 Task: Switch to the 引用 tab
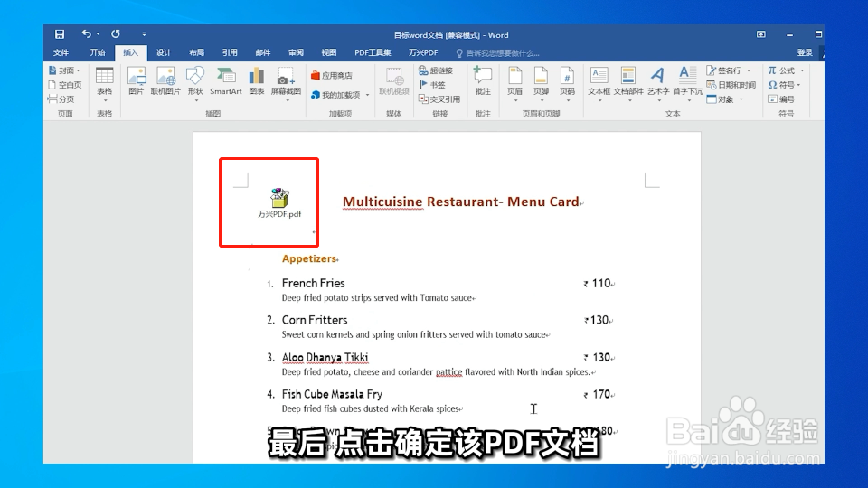[230, 53]
